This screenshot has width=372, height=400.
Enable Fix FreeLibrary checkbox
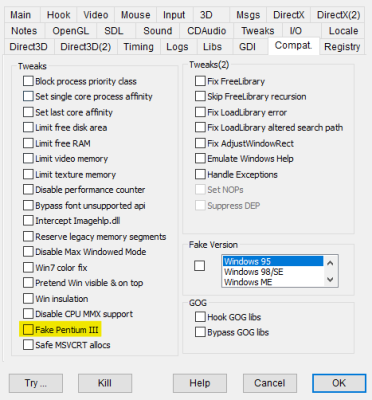(200, 81)
